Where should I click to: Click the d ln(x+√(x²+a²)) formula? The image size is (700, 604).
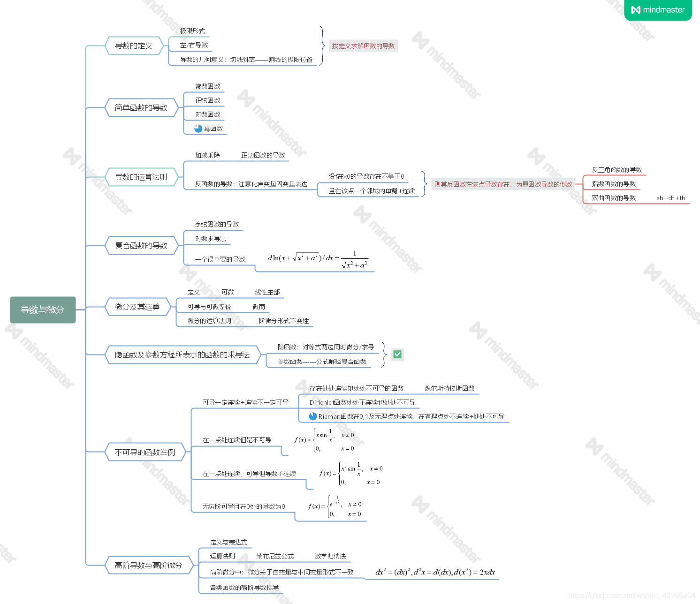pos(318,259)
